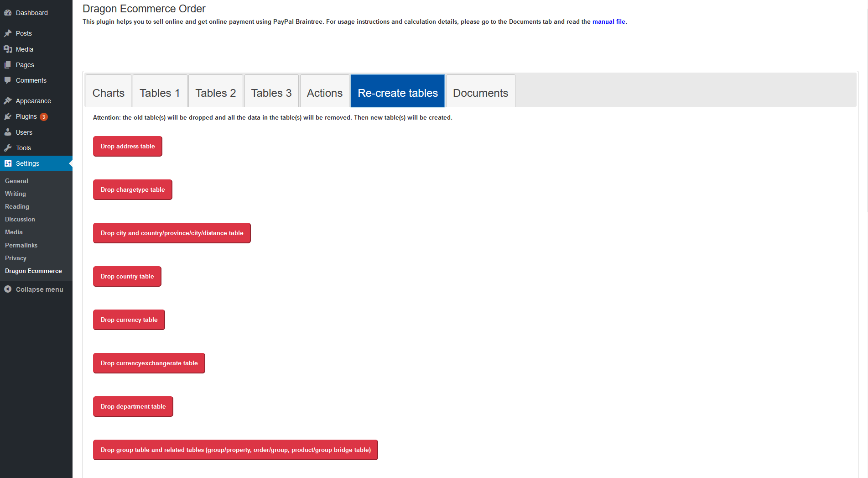868x478 pixels.
Task: Click the Appearance paintbrush icon
Action: click(x=8, y=101)
